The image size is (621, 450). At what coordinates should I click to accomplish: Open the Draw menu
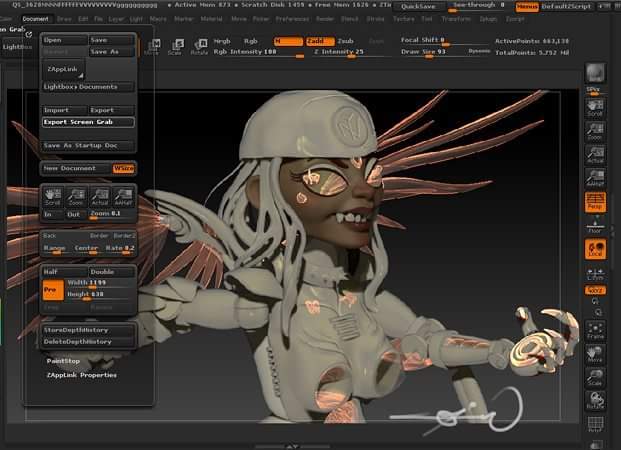pyautogui.click(x=64, y=19)
